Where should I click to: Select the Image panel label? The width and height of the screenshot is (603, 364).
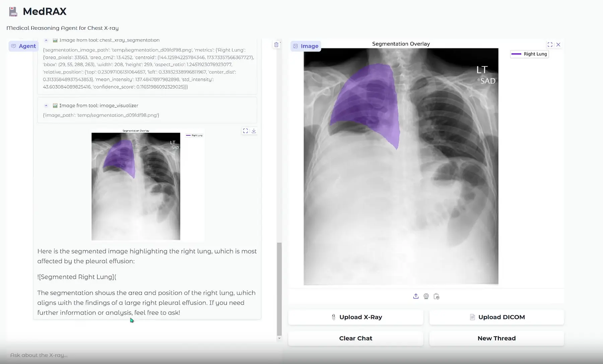coord(306,46)
